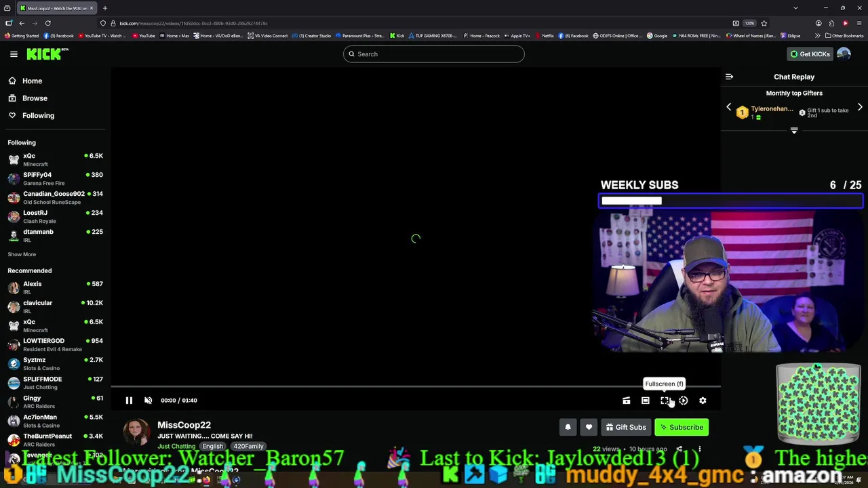
Task: Unmute the video player sound
Action: [x=148, y=401]
